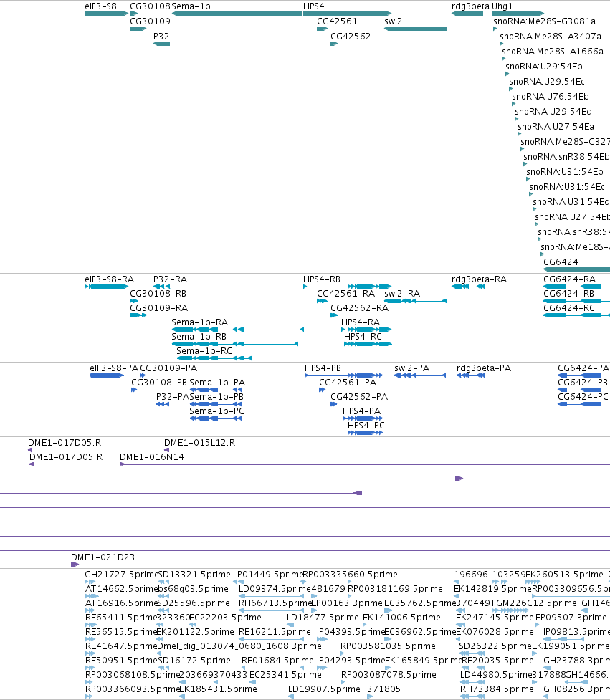
Task: Open the LD09374.5prime EST label
Action: (275, 588)
